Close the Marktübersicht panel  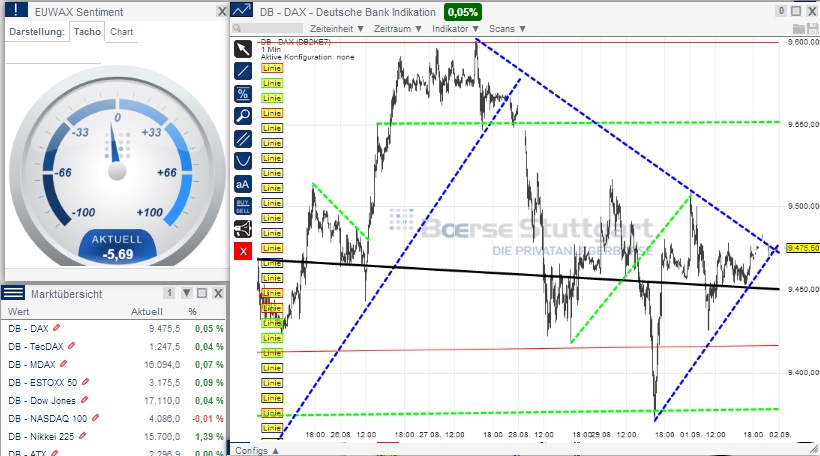point(218,293)
